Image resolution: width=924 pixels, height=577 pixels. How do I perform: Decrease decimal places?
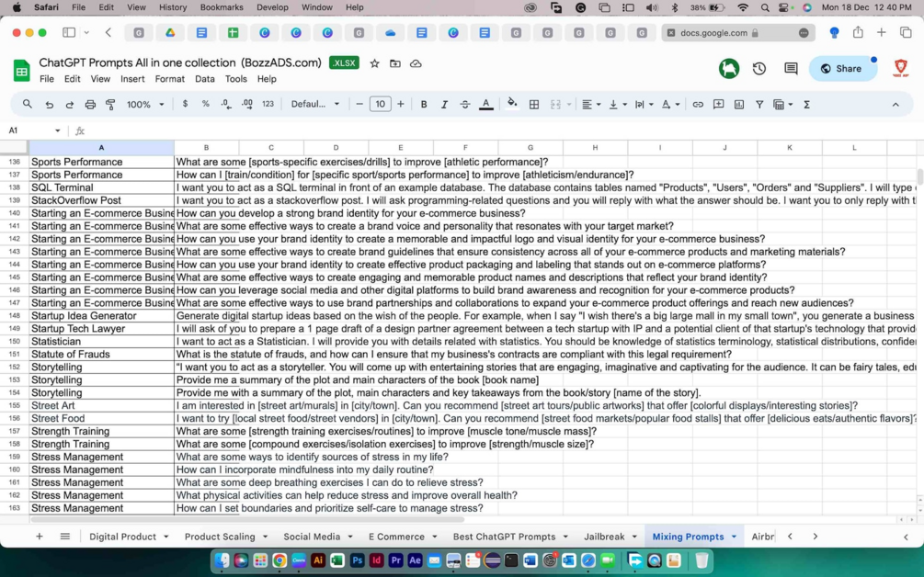[225, 104]
